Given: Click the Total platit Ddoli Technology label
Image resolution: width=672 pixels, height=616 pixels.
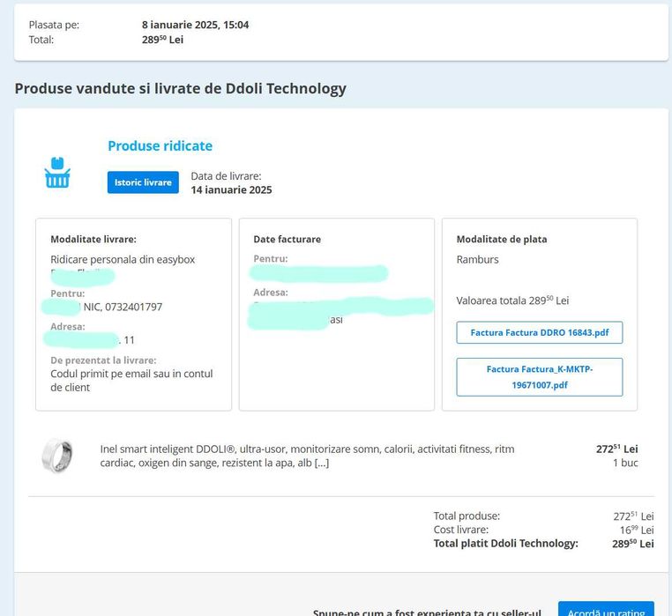Looking at the screenshot, I should pyautogui.click(x=505, y=544).
